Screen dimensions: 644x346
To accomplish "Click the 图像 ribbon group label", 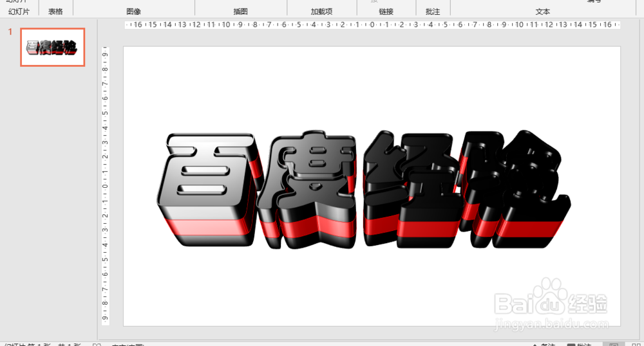I will click(133, 12).
